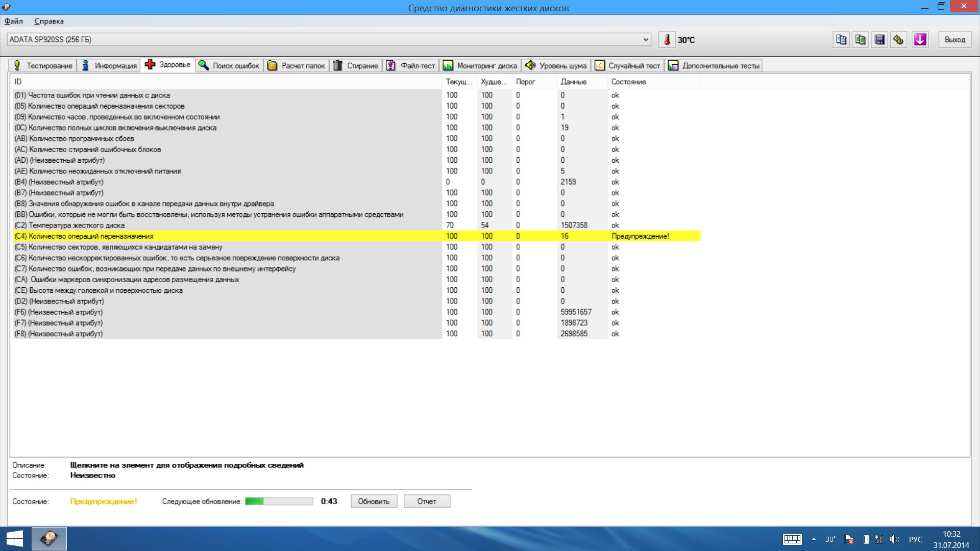Click the copy text report icon
Image resolution: width=980 pixels, height=551 pixels.
click(x=841, y=40)
